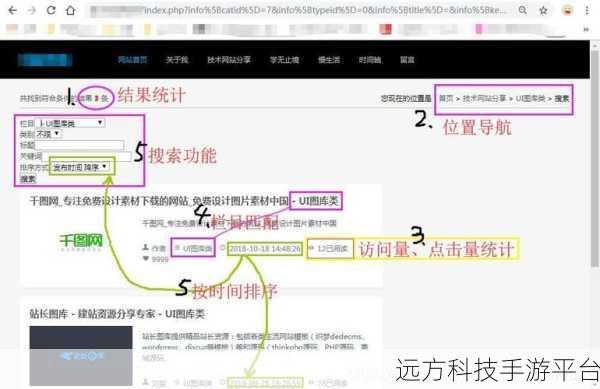Screen dimensions: 600x389
Task: Click the browser forward arrow
Action: [x=32, y=10]
